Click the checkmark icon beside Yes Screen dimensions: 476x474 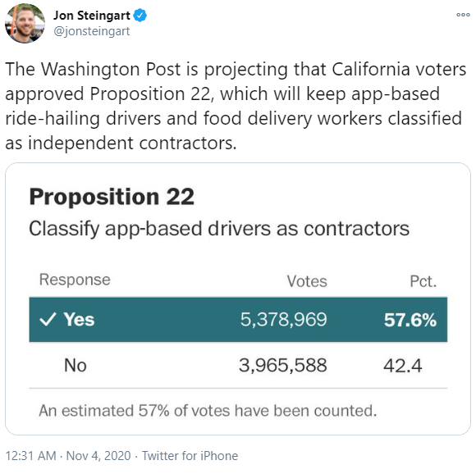pos(48,319)
